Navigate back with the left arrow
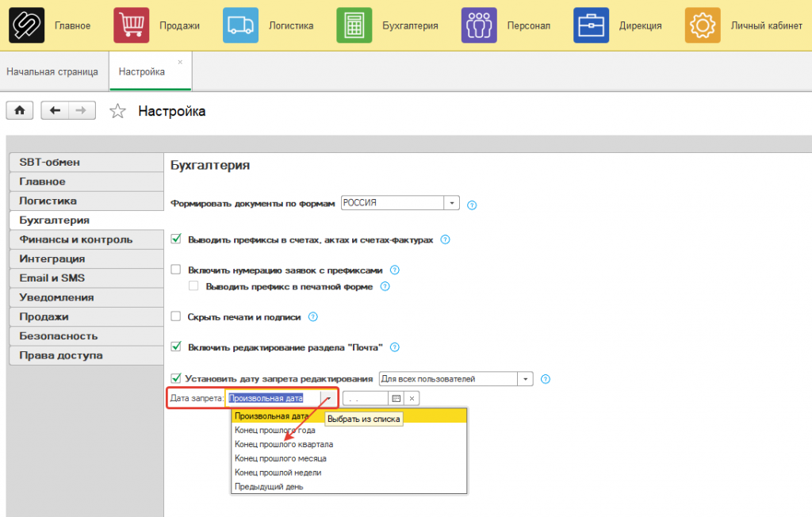This screenshot has height=517, width=812. [x=55, y=110]
